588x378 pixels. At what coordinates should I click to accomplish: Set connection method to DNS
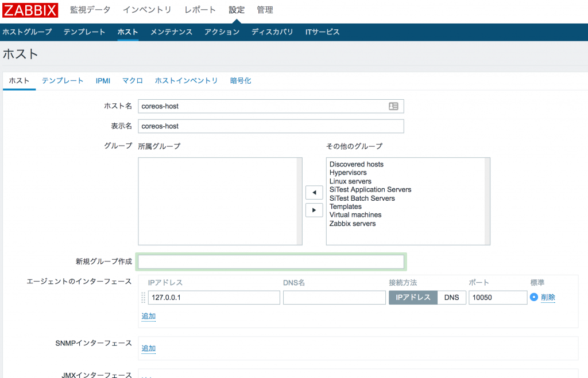pyautogui.click(x=451, y=298)
